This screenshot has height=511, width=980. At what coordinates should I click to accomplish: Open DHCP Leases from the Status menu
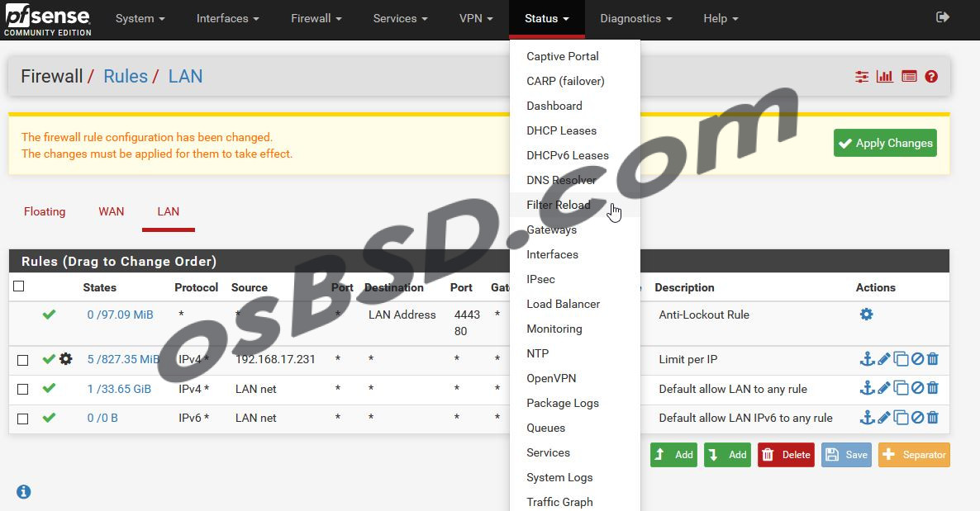(x=561, y=130)
